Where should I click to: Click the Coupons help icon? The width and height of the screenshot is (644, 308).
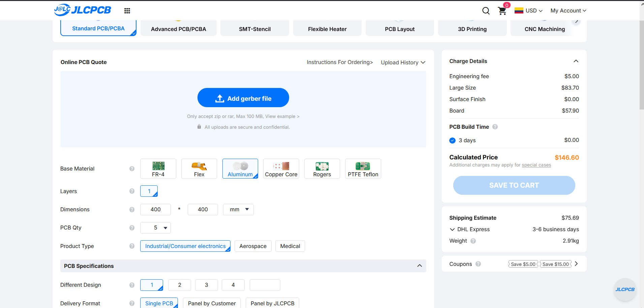(478, 264)
